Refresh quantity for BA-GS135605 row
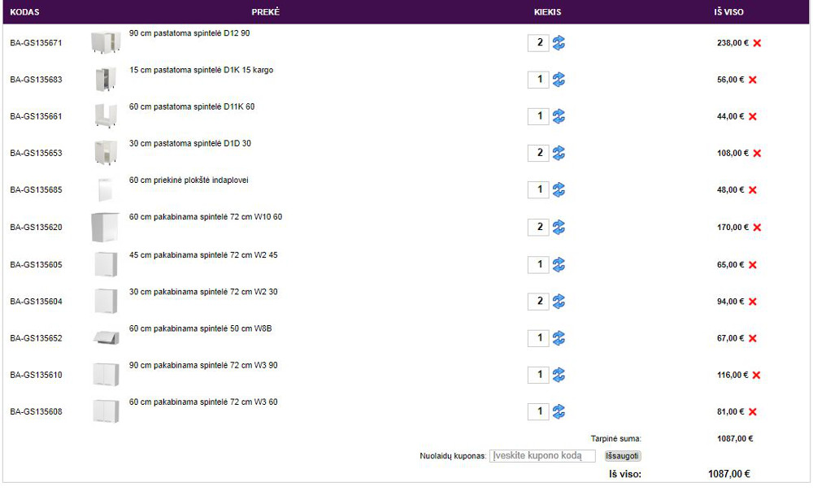813x504 pixels. click(559, 264)
